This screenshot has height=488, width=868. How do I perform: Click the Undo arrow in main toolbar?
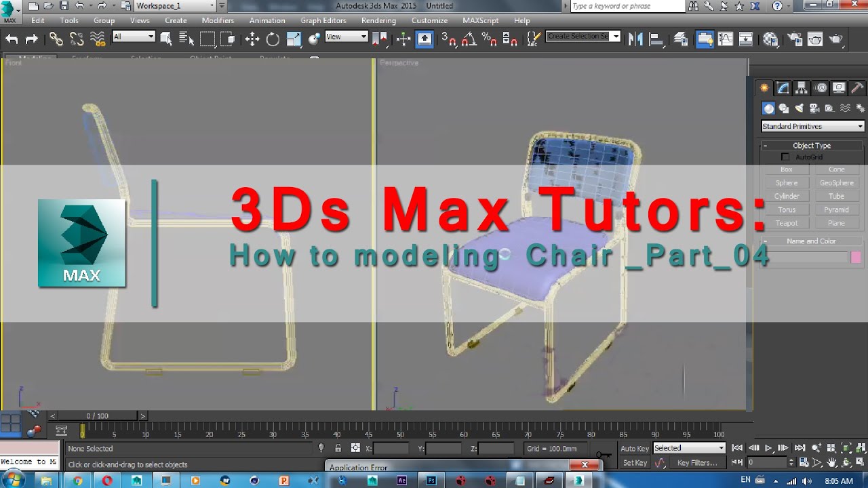[12, 39]
